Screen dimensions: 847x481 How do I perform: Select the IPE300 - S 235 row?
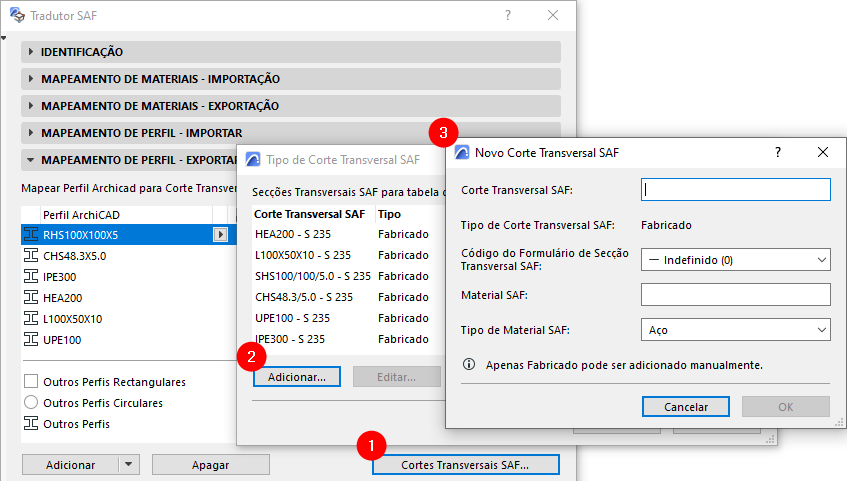pos(348,339)
